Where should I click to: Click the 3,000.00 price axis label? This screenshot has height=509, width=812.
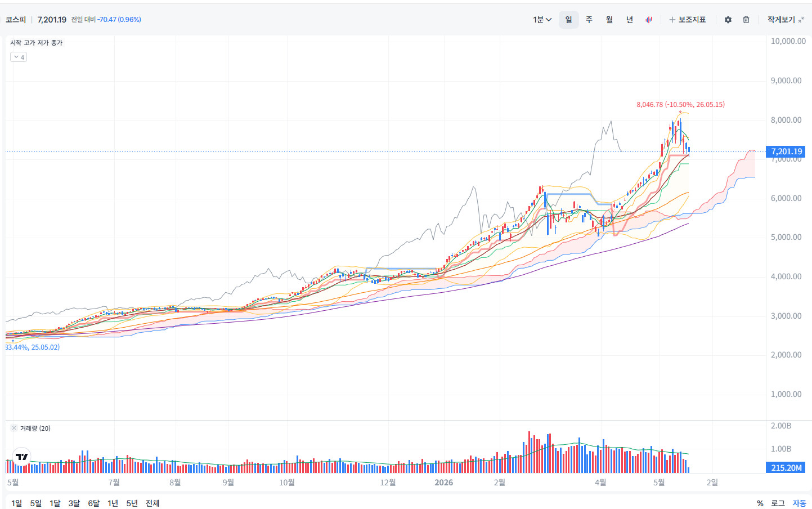[786, 316]
